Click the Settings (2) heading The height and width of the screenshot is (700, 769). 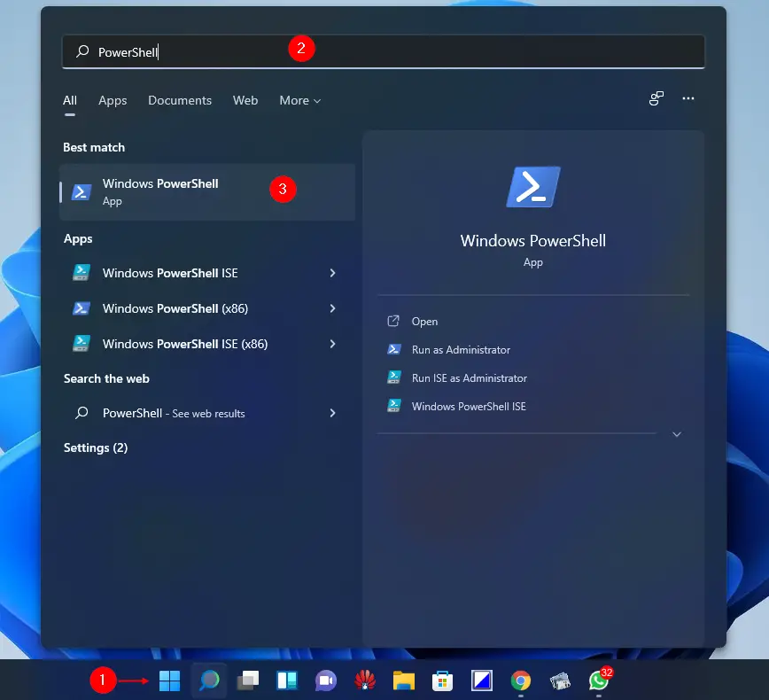96,447
